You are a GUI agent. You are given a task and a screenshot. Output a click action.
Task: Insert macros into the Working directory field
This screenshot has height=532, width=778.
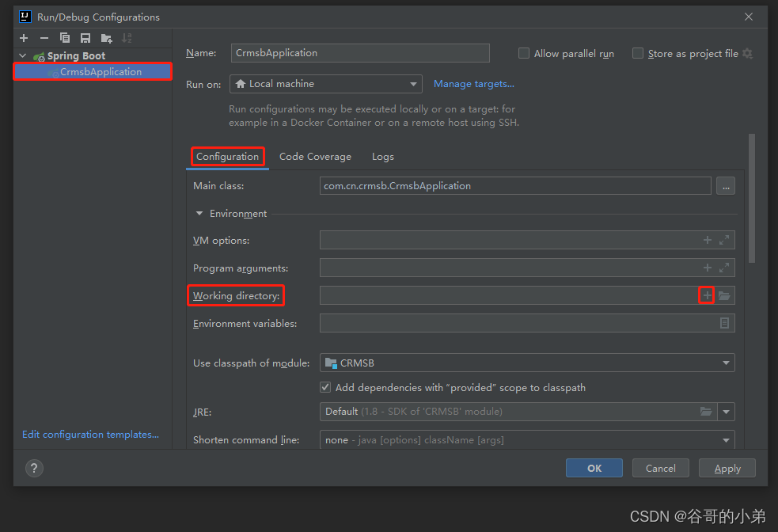[x=706, y=294]
